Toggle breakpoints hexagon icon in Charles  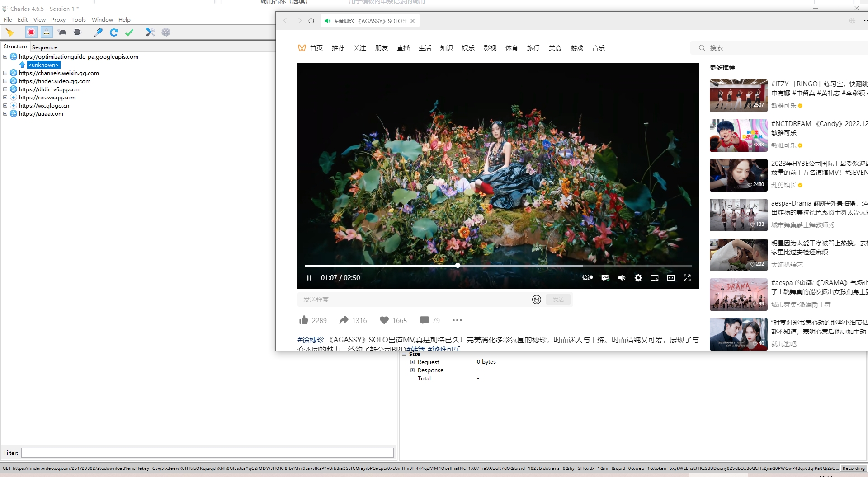(77, 32)
